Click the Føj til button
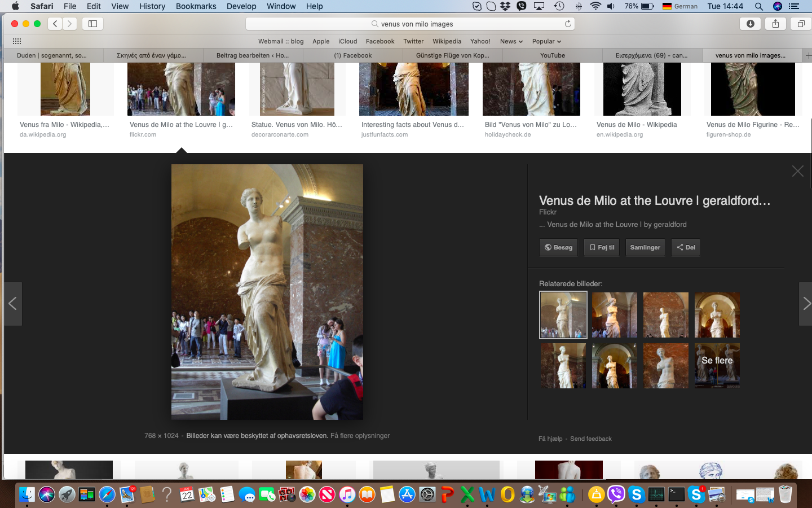This screenshot has height=508, width=812. (x=602, y=247)
